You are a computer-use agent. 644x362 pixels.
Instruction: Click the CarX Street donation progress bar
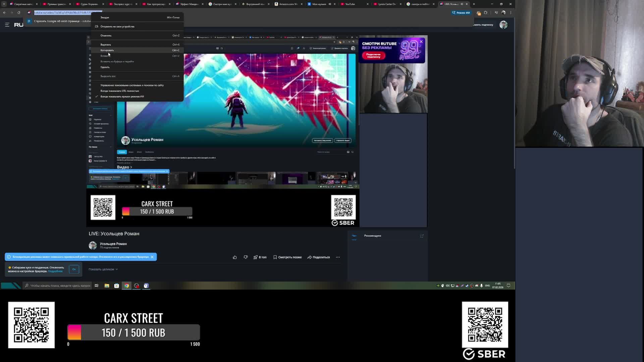(133, 333)
